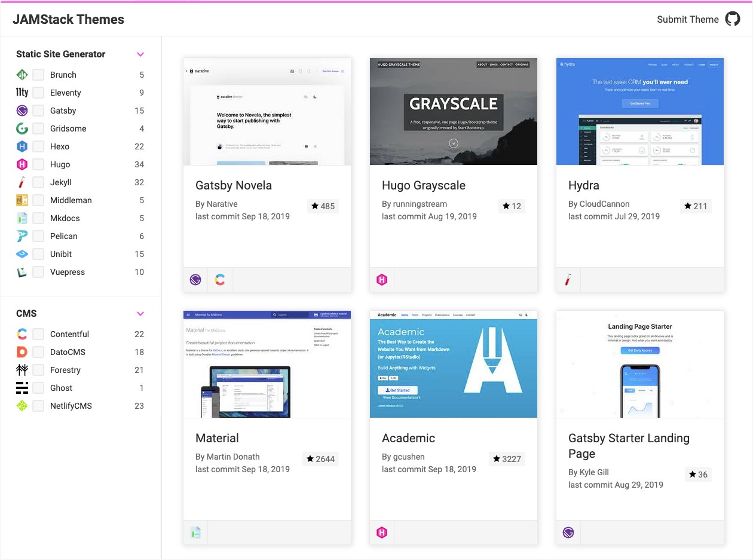Click the Brunch logo icon in sidebar

(22, 75)
